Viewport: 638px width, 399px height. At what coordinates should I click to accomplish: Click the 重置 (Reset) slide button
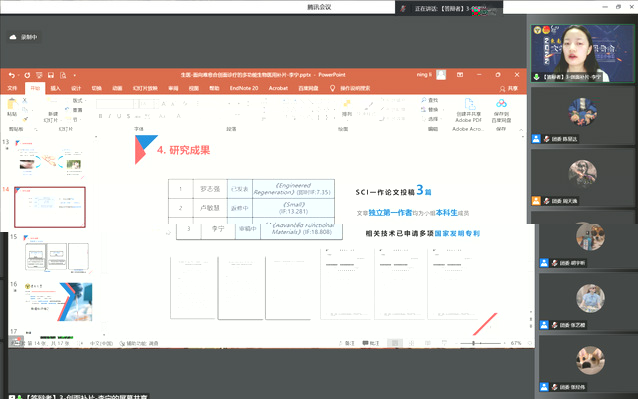(74, 110)
